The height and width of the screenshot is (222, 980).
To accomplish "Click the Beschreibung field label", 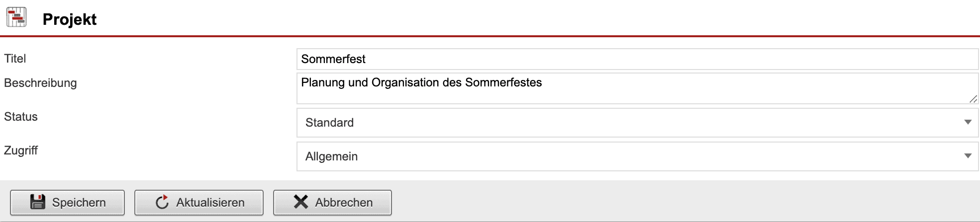I will tap(40, 83).
